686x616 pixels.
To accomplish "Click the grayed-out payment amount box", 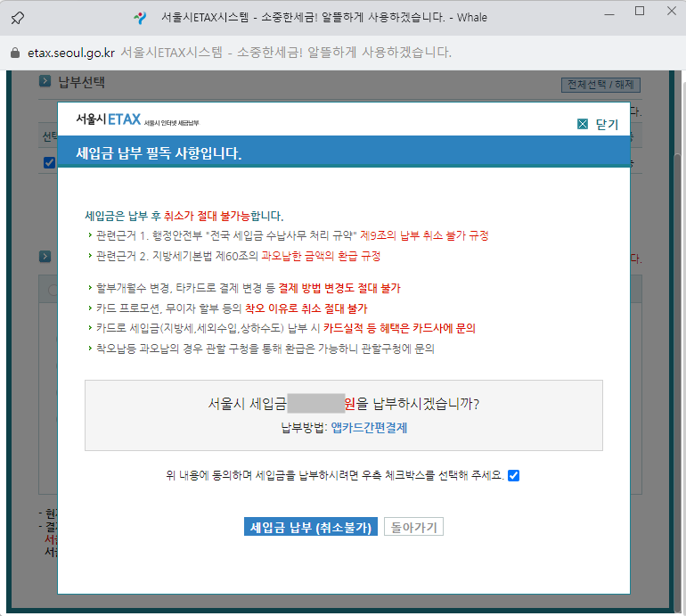I will 316,403.
